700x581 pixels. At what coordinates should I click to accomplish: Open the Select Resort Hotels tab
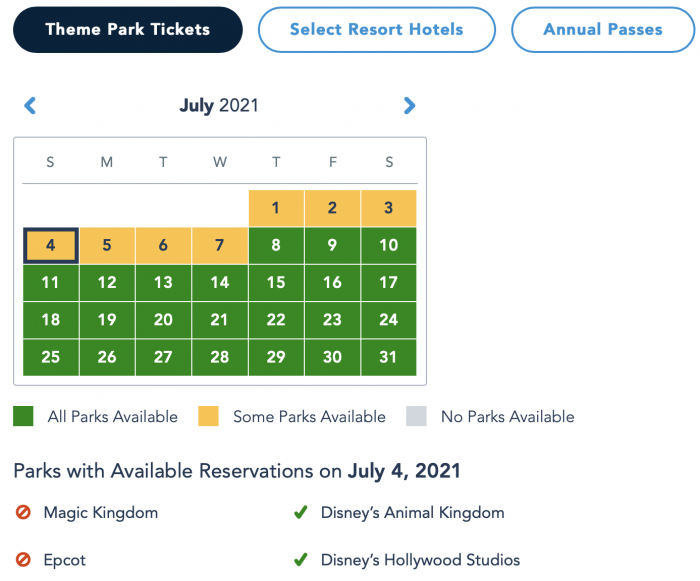[x=377, y=29]
